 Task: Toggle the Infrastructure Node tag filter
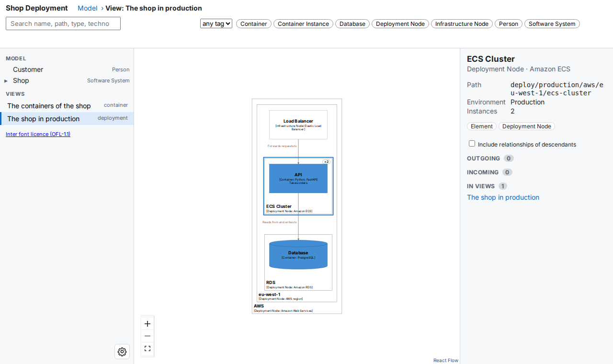coord(462,23)
